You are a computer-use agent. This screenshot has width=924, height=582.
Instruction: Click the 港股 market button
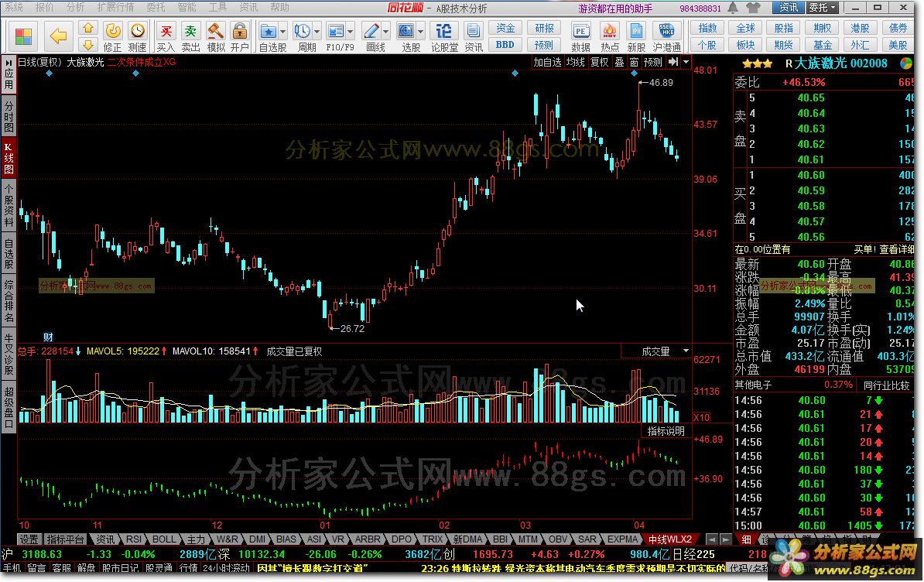coord(860,29)
